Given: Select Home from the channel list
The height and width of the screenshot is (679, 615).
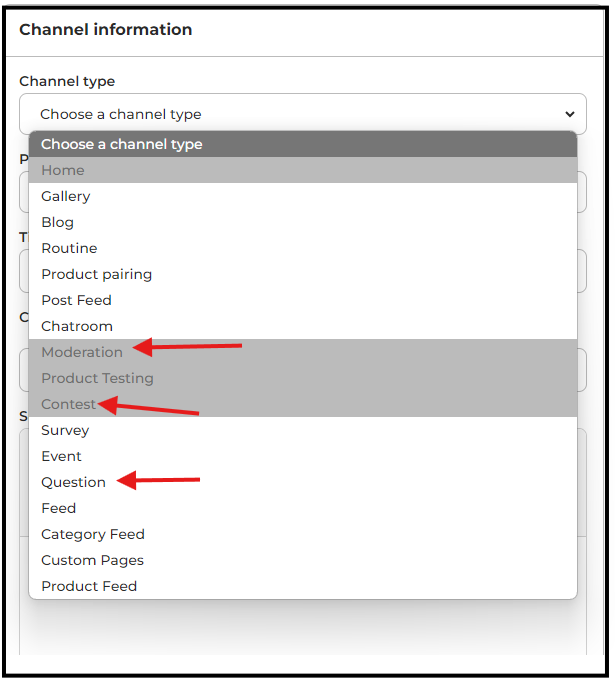Looking at the screenshot, I should click(63, 170).
